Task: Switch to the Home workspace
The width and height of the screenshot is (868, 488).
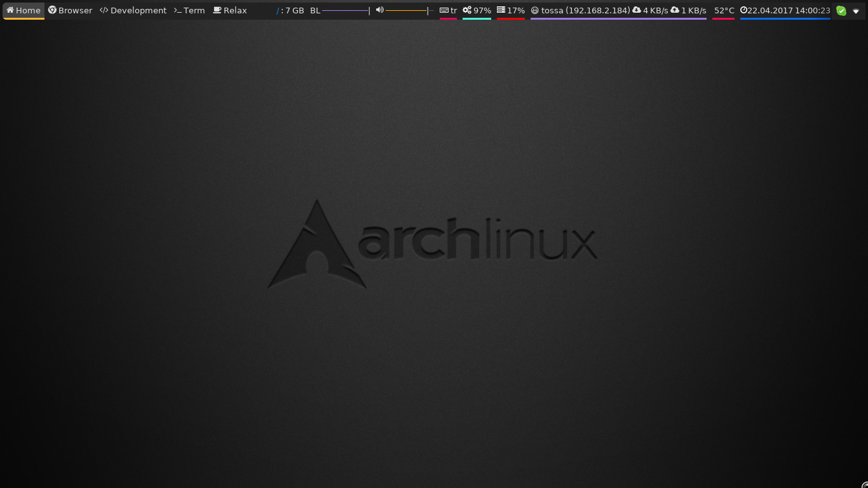Action: click(24, 10)
